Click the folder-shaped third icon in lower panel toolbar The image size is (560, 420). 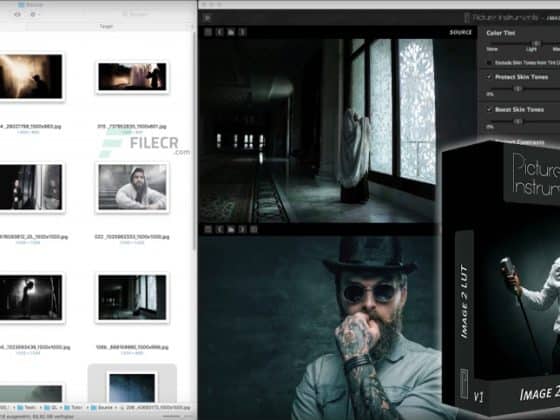pos(231,229)
